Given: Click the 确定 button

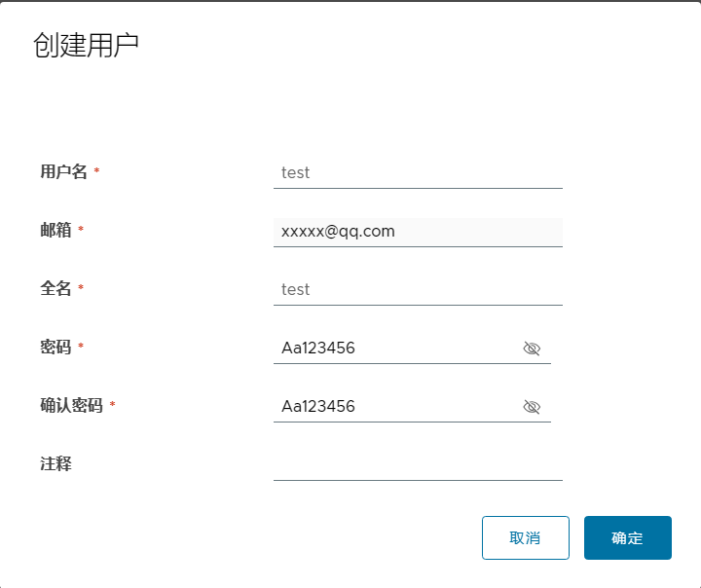Looking at the screenshot, I should point(628,537).
